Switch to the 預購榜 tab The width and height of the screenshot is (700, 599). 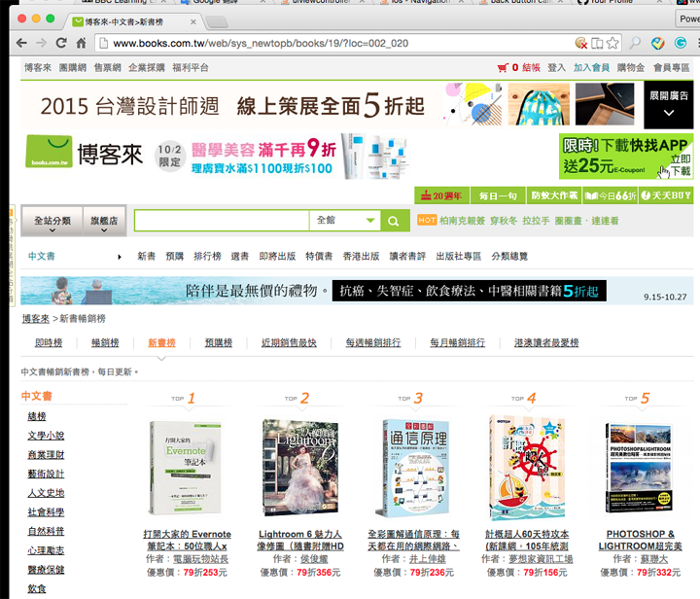point(219,342)
